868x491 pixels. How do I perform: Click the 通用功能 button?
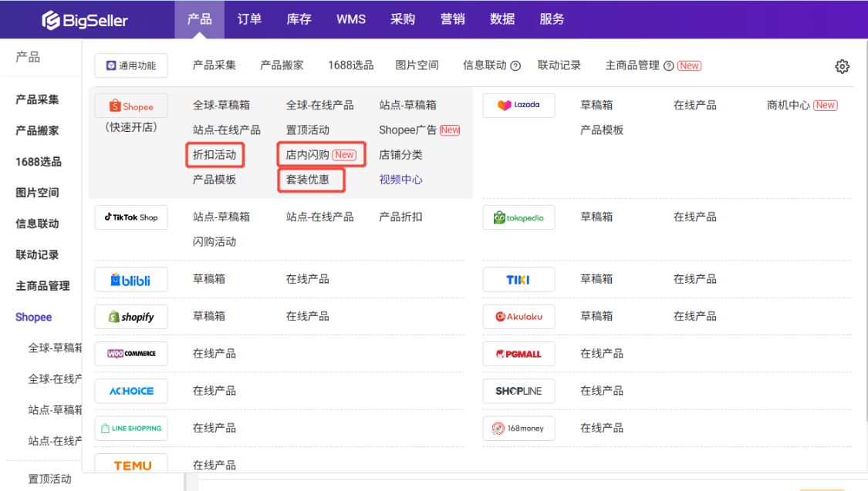(x=131, y=66)
